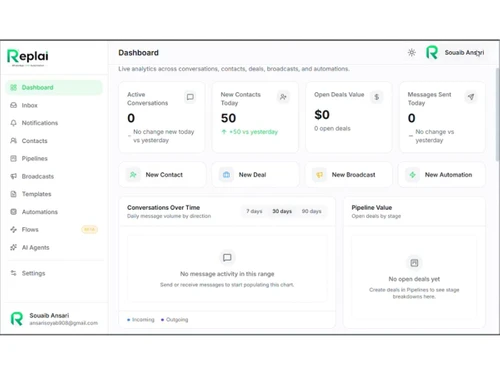This screenshot has width=500, height=375.
Task: Navigate to Pipelines in sidebar
Action: 54,158
